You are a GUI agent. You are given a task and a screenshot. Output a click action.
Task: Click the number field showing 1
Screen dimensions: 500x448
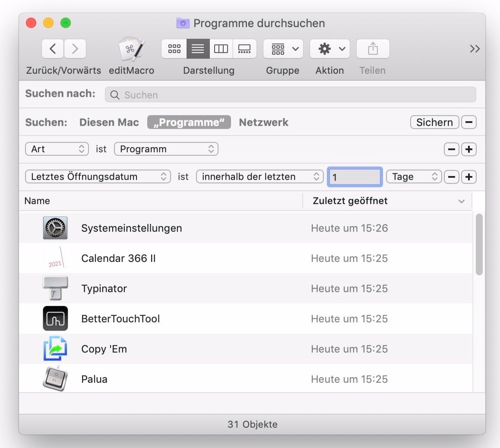point(355,177)
